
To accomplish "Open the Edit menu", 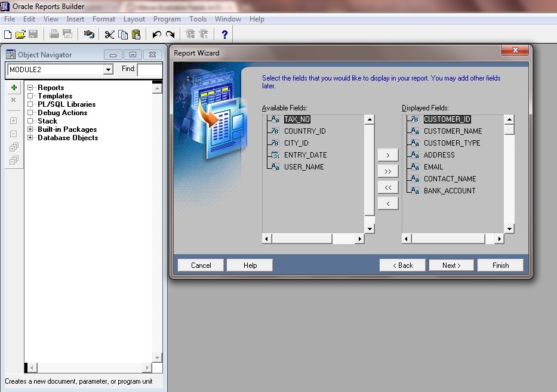I will click(x=29, y=19).
